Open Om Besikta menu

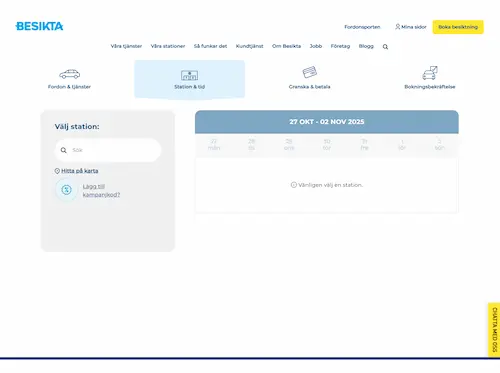[x=286, y=46]
